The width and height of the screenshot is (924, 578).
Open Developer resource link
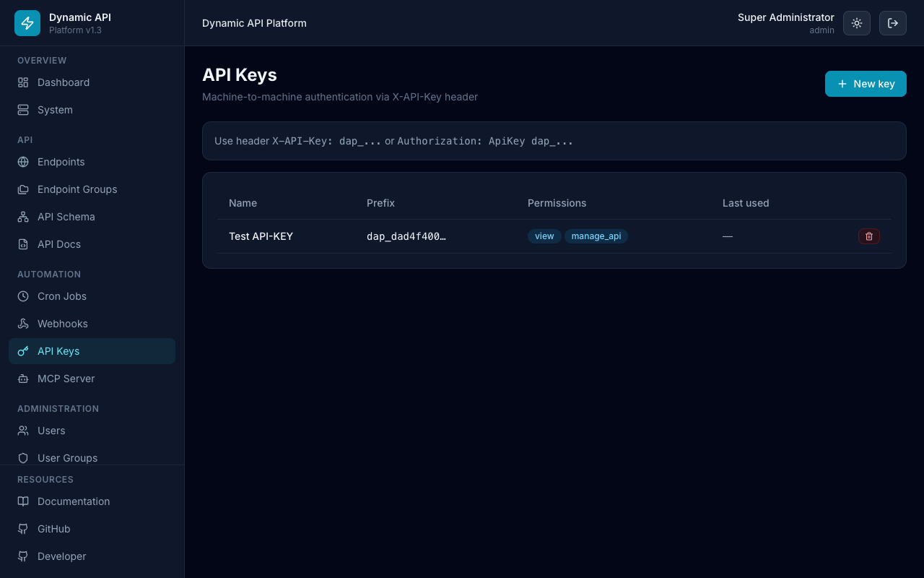tap(92, 556)
